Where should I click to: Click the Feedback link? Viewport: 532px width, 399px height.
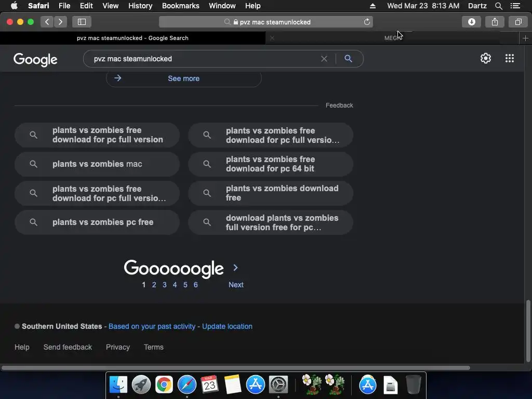[339, 105]
